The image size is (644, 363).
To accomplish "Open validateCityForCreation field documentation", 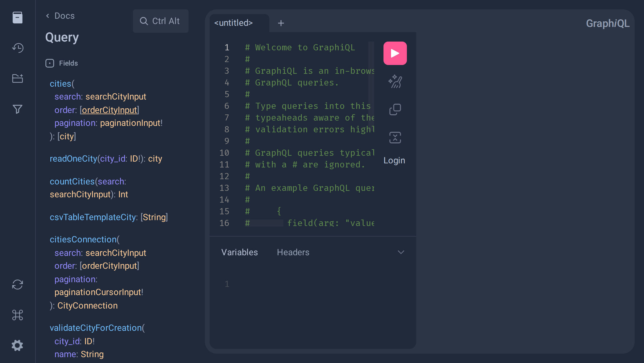I will point(96,328).
